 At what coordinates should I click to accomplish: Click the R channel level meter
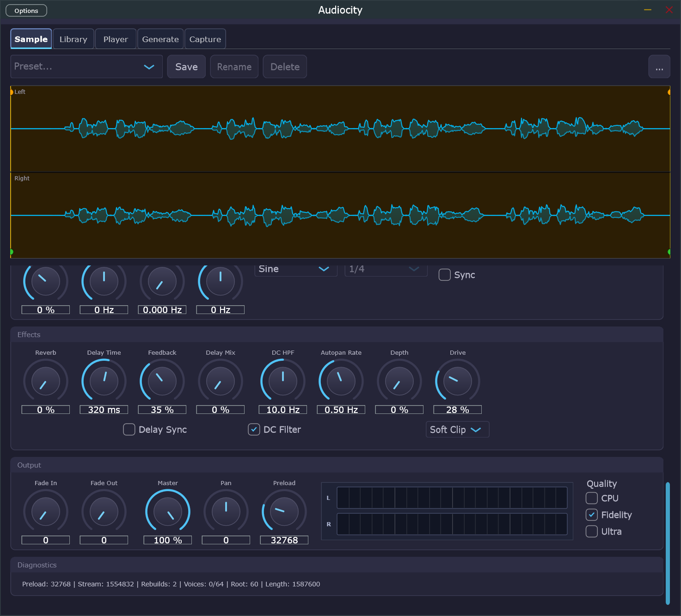coord(452,524)
